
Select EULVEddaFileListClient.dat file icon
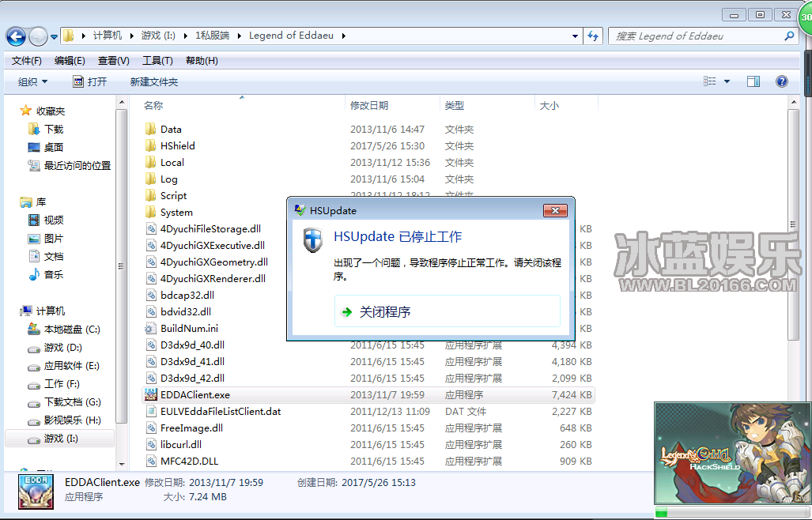tap(151, 411)
